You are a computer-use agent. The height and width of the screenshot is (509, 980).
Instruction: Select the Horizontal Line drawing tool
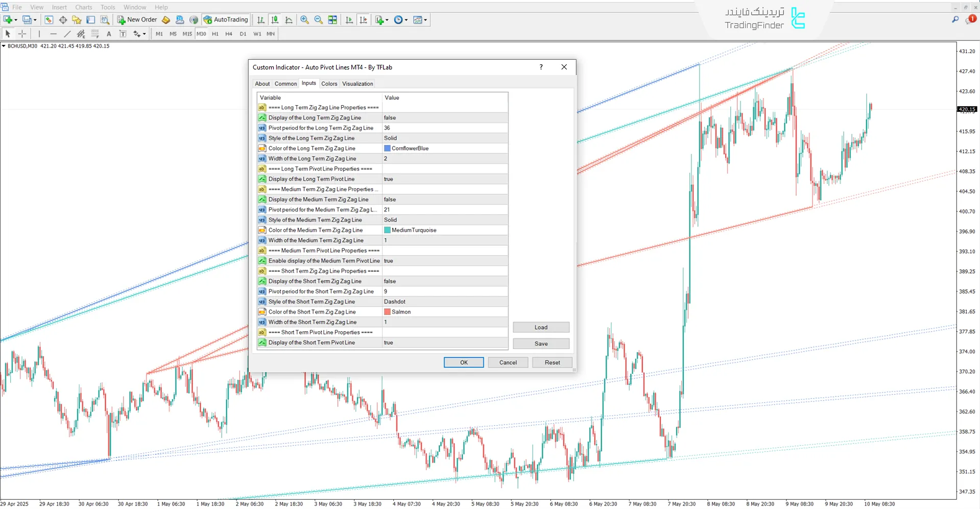coord(53,34)
